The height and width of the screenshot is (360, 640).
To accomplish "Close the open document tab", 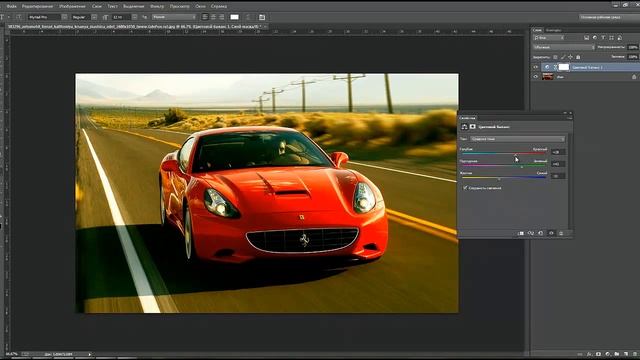I will point(265,27).
